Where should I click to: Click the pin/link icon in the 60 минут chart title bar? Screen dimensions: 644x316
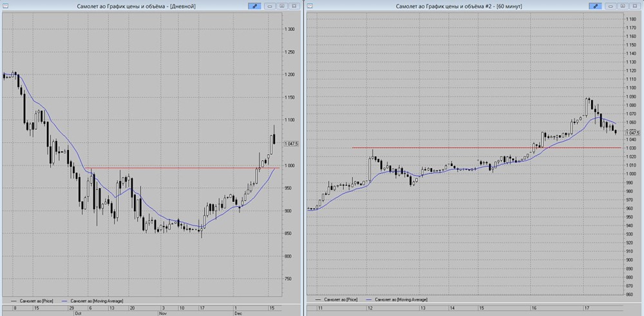(595, 6)
